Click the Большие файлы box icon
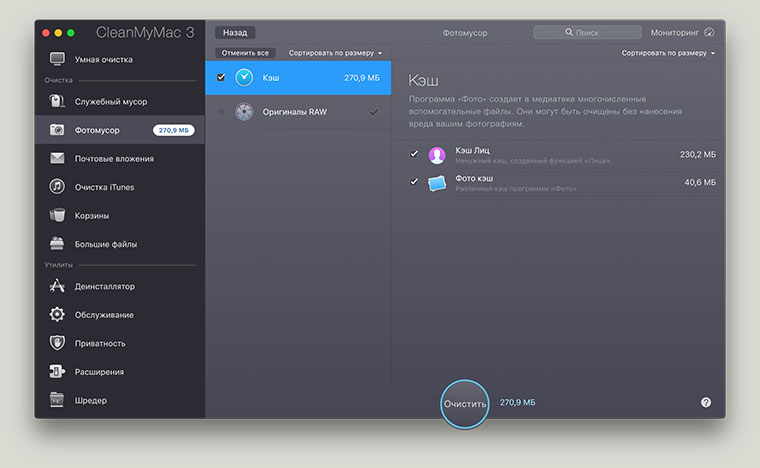Viewport: 760px width, 468px height. (x=57, y=243)
